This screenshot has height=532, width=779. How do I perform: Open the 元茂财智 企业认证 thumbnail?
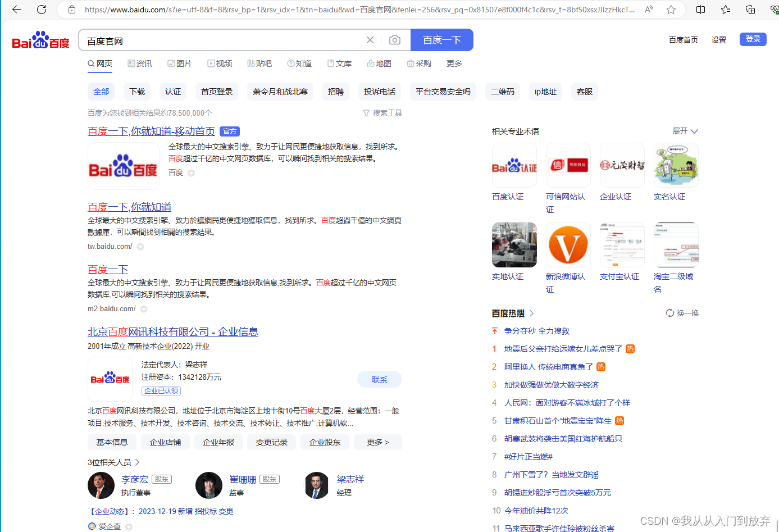622,165
